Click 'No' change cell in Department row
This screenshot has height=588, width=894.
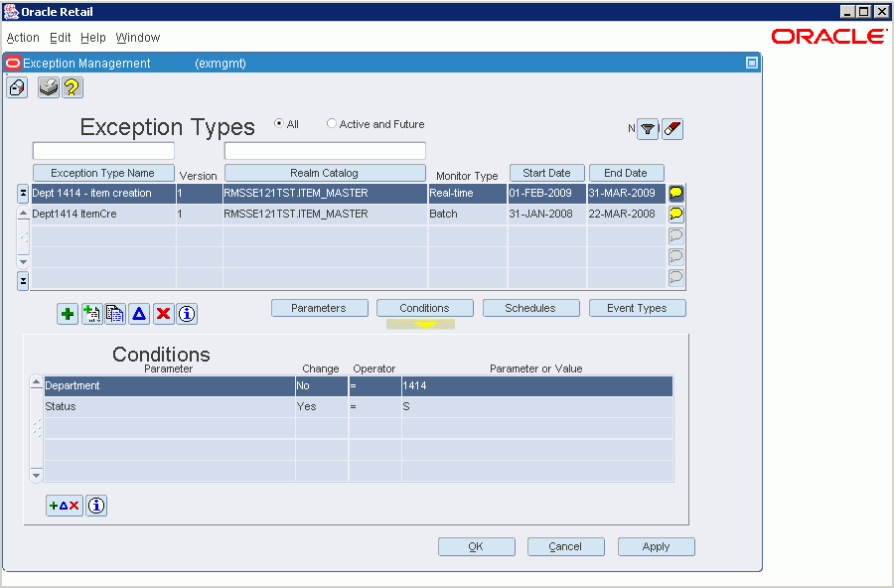(322, 386)
